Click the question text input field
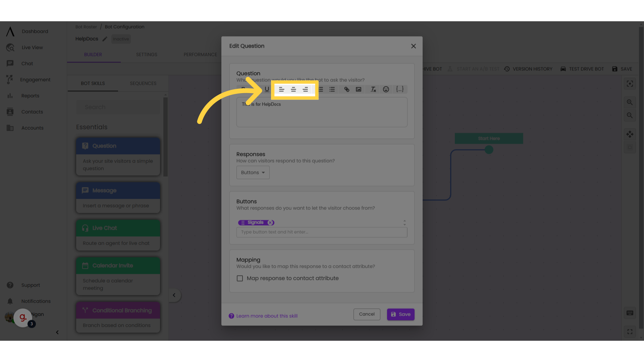The width and height of the screenshot is (644, 362). pyautogui.click(x=322, y=111)
